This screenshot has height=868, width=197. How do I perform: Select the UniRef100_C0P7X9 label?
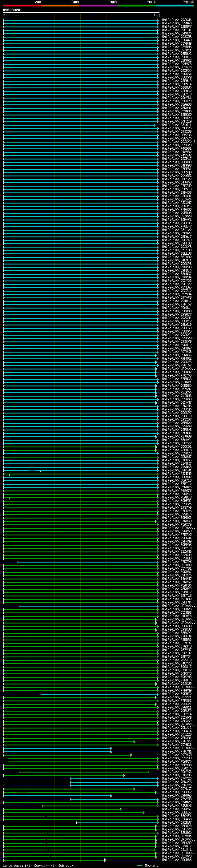176,240
